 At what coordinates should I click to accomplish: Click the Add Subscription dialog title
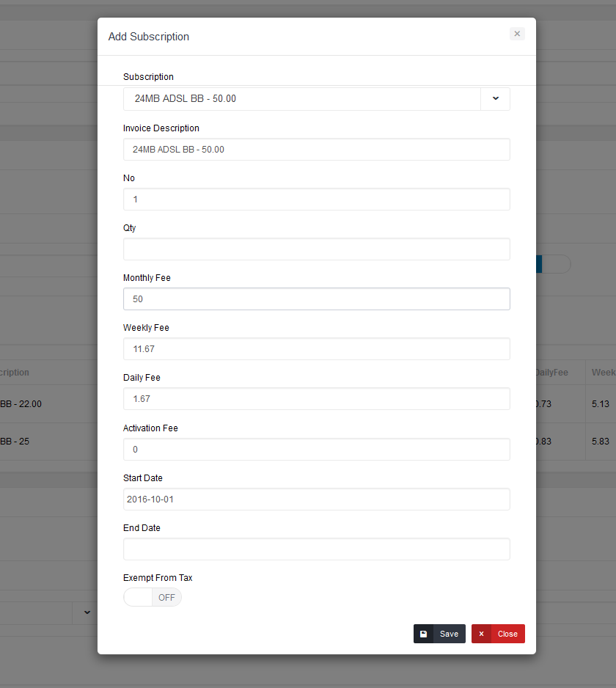click(x=149, y=37)
